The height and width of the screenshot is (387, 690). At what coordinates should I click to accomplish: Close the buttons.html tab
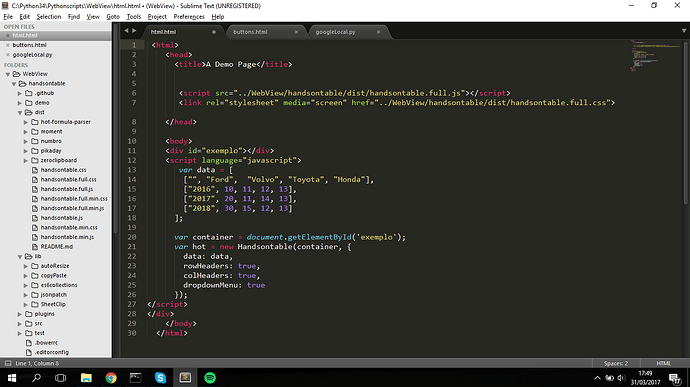click(296, 32)
